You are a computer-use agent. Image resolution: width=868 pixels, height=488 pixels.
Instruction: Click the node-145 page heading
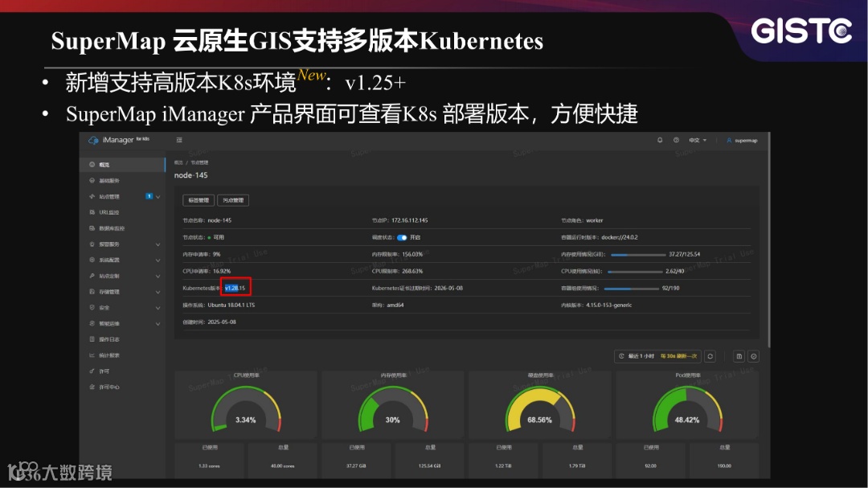(191, 175)
